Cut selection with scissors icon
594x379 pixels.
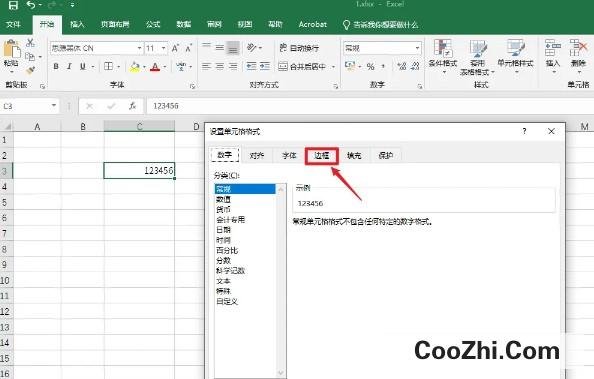[x=30, y=42]
